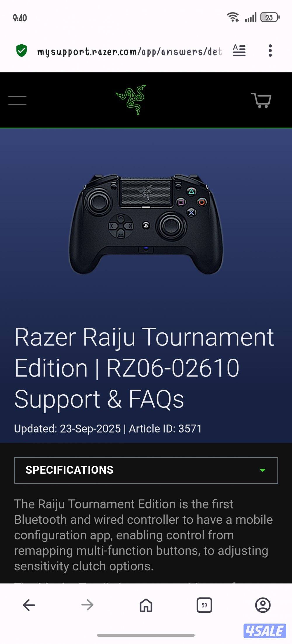Viewport: 292px width, 644px height.
Task: Tap the Updated 23-Sep-2025 Article ID line
Action: tap(108, 429)
